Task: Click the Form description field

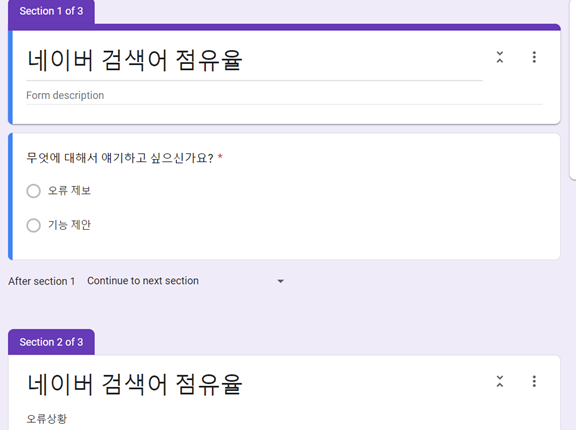Action: [284, 95]
